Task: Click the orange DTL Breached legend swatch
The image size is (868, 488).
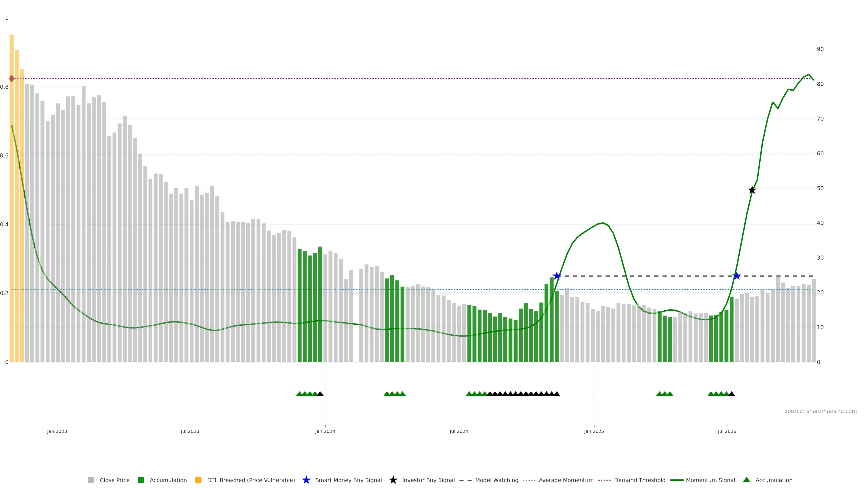Action: pos(198,480)
